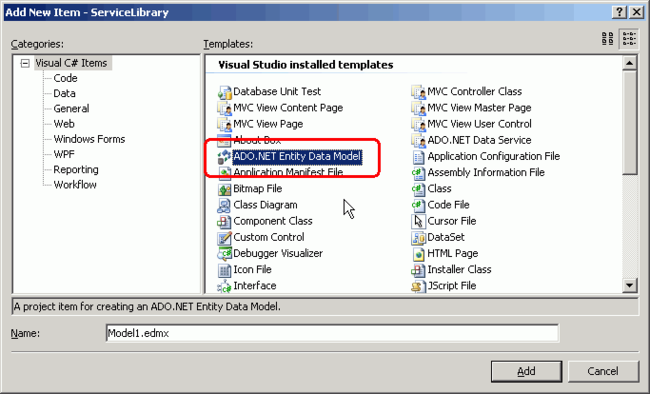
Task: Click the MVC View Master Page icon
Action: [x=418, y=108]
